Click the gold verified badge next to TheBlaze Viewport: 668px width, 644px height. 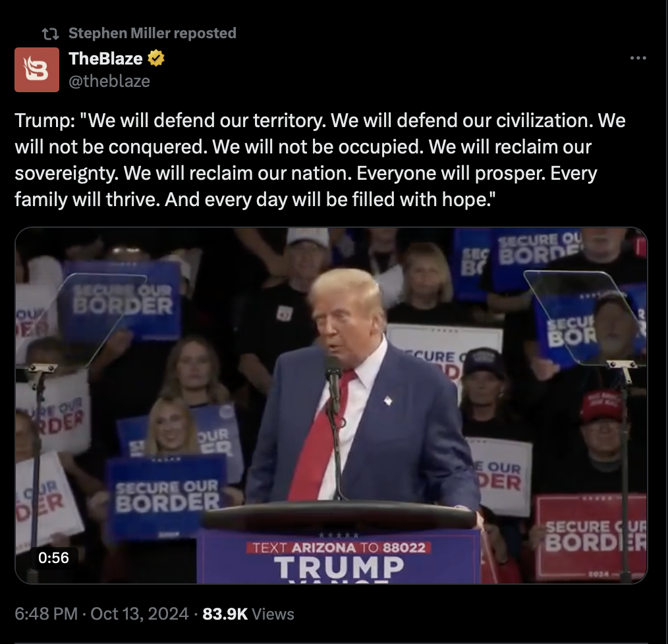[156, 59]
